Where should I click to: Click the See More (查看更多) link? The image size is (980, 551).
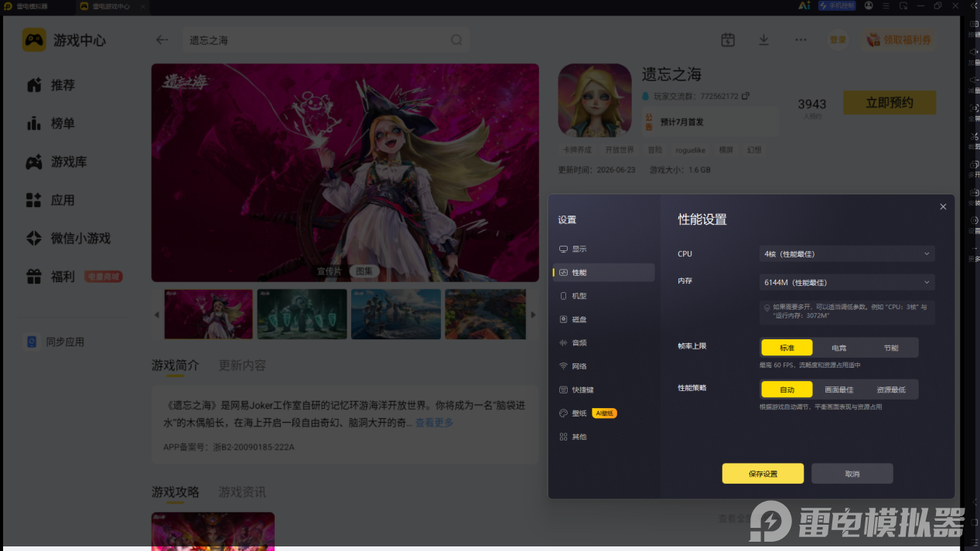pos(434,423)
